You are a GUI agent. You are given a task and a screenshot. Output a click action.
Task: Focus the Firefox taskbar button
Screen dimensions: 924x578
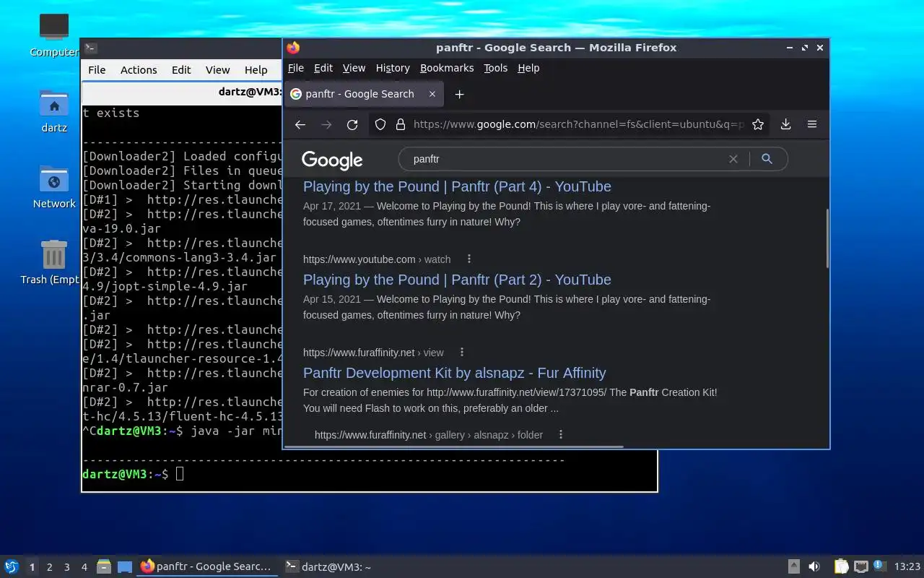pos(207,566)
